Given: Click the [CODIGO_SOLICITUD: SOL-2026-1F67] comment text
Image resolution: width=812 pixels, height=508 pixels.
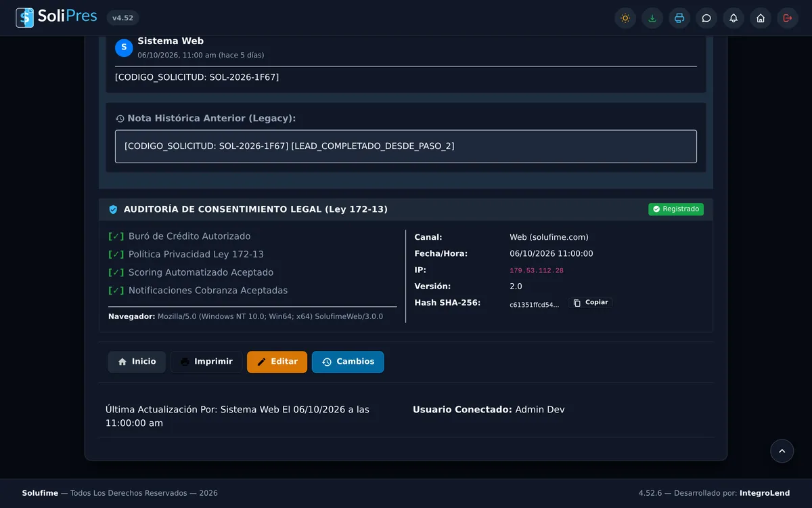Looking at the screenshot, I should click(x=197, y=77).
